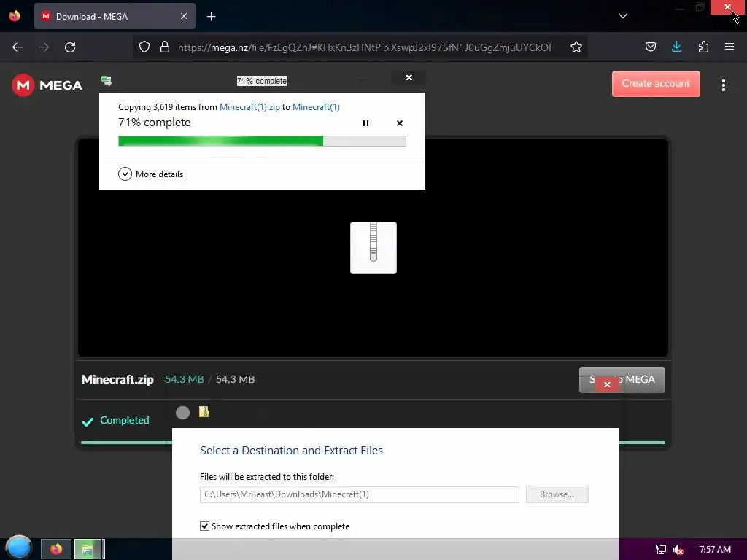Click the extraction destination folder field
This screenshot has height=560, width=747.
[x=359, y=494]
